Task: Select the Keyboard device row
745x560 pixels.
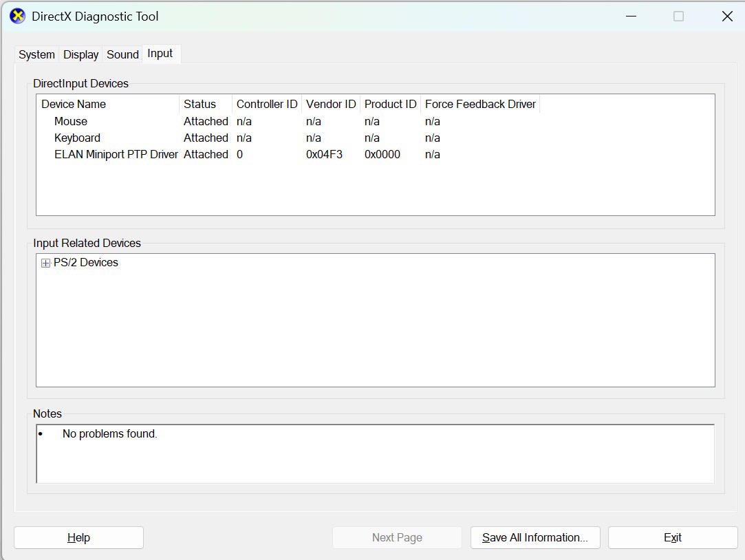Action: point(77,138)
